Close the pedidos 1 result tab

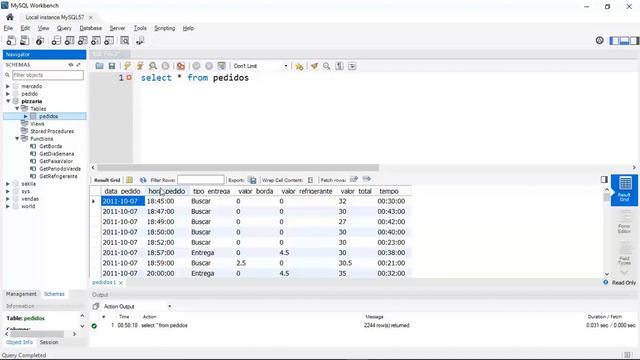click(x=121, y=282)
